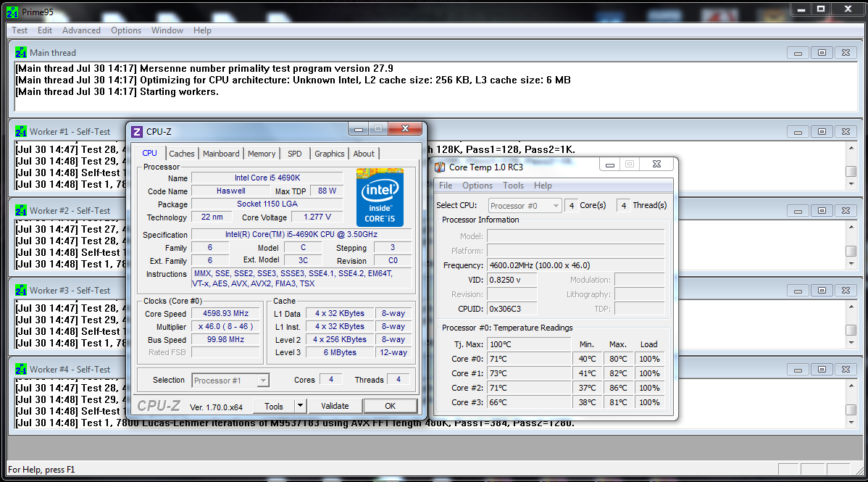This screenshot has height=482, width=868.
Task: Open the Test menu in Prime95
Action: pos(20,30)
